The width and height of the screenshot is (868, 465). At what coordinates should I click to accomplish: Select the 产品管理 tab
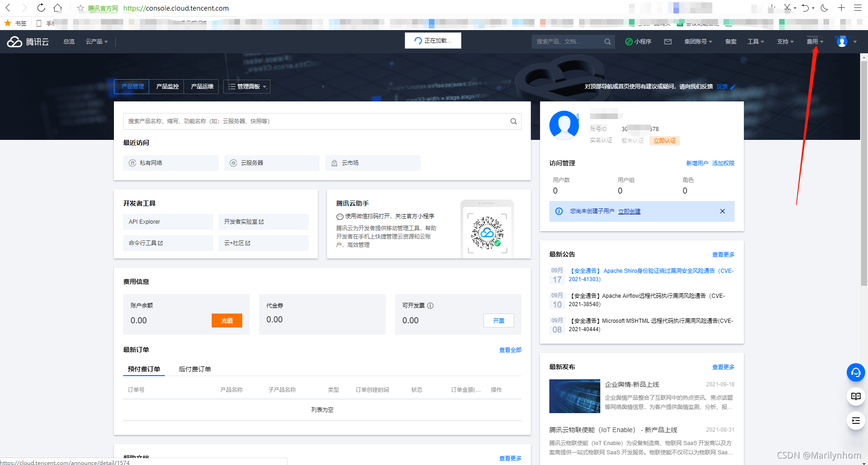click(132, 87)
